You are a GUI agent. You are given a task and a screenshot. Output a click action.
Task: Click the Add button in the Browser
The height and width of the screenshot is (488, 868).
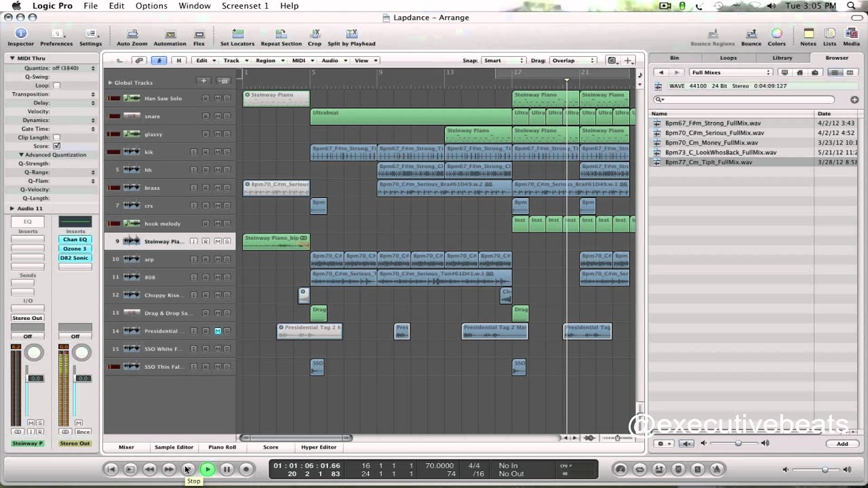(x=842, y=444)
